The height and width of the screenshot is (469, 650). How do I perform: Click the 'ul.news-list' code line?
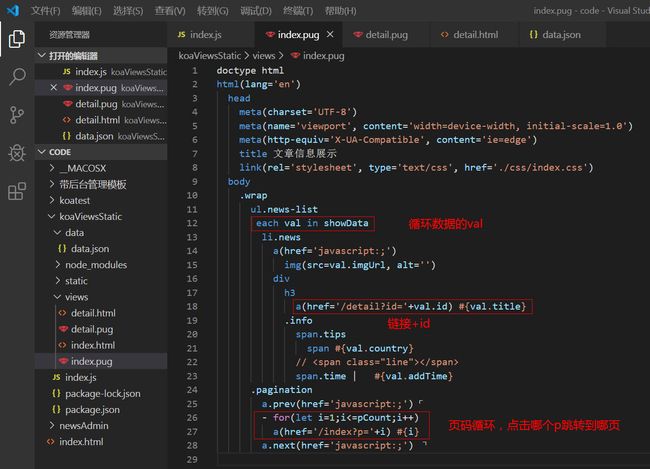[x=284, y=209]
